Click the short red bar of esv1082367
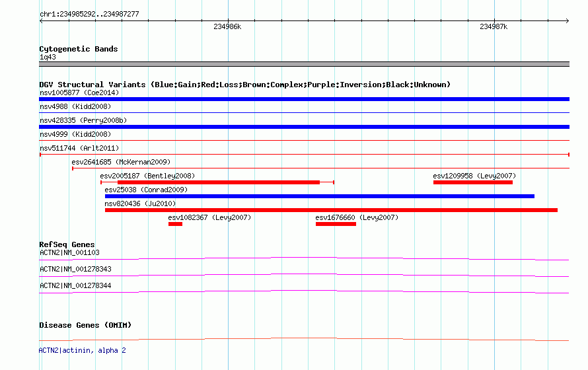The image size is (588, 370). pos(175,224)
